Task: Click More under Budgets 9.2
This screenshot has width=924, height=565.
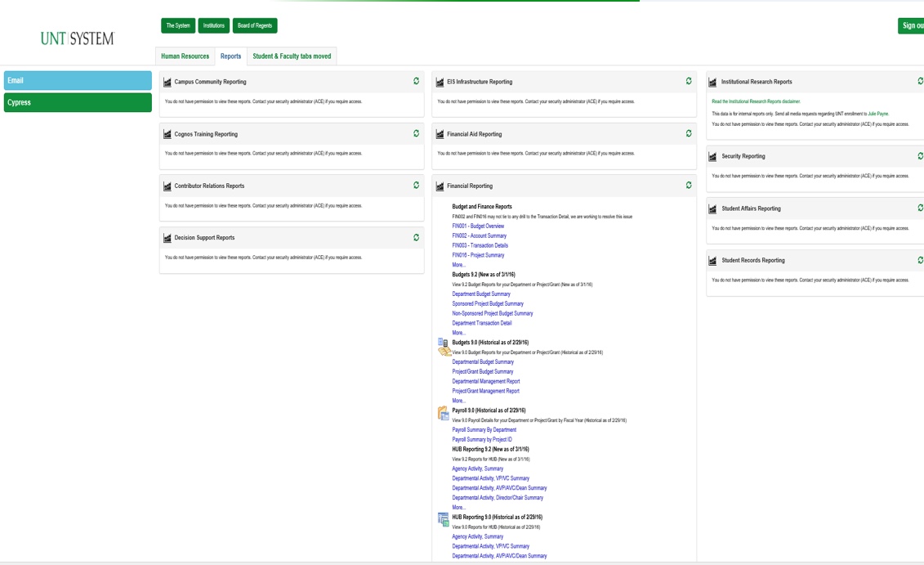Action: pos(458,333)
